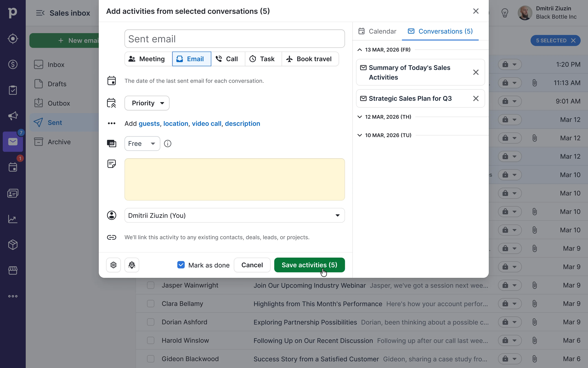The image size is (588, 368).
Task: Tick the Dorian Ashford row checkbox
Action: pyautogui.click(x=151, y=322)
